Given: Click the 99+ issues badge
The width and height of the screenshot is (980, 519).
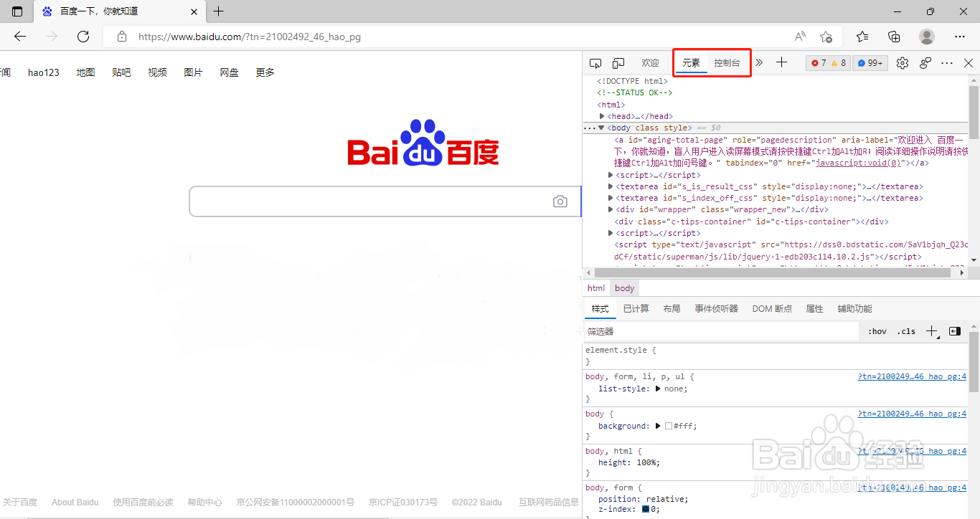Looking at the screenshot, I should (x=870, y=63).
